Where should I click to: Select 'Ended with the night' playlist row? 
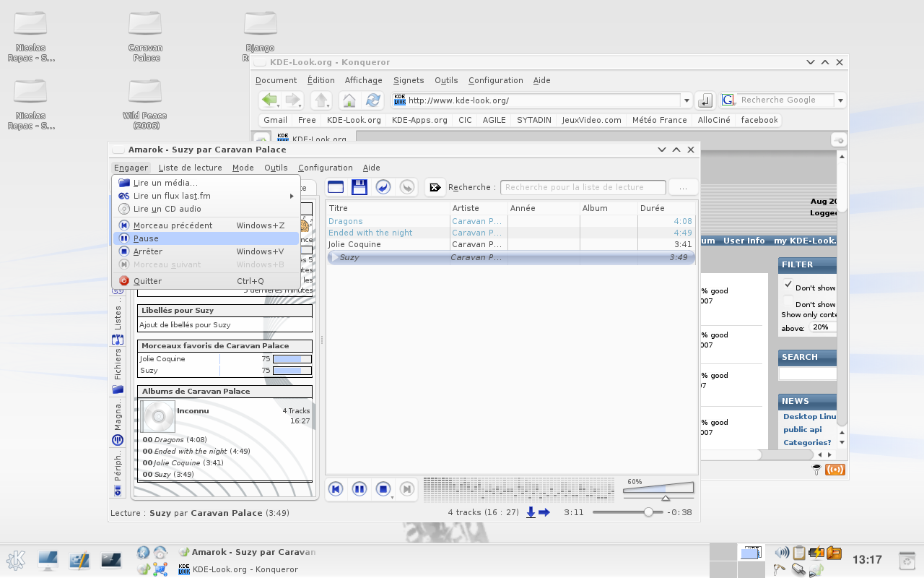coord(511,233)
